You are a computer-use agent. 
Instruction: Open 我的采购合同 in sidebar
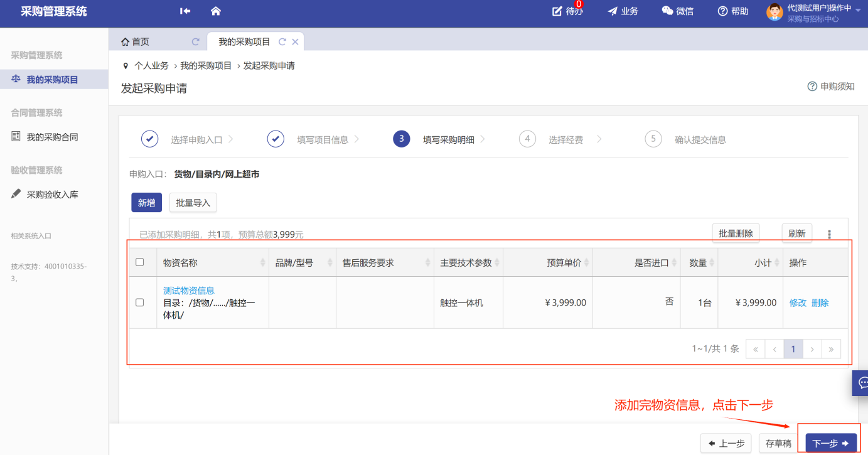coord(52,137)
